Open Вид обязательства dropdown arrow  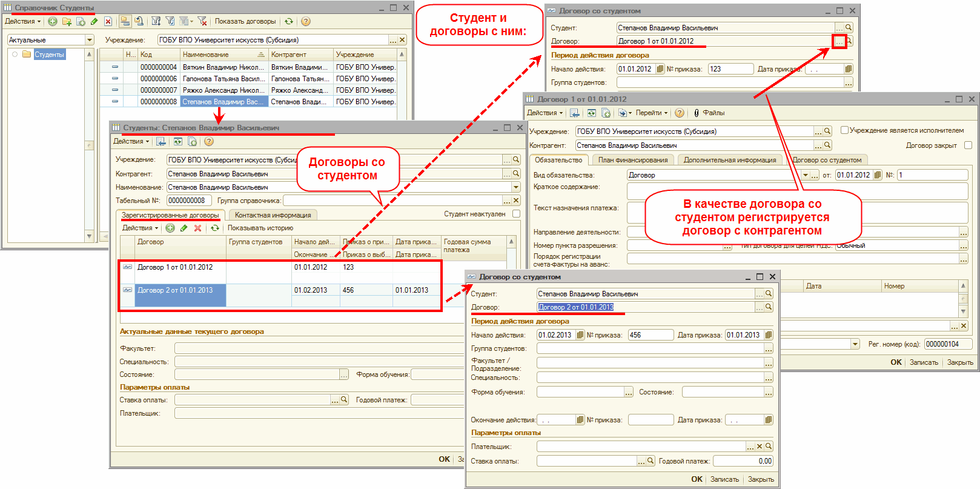pos(806,175)
